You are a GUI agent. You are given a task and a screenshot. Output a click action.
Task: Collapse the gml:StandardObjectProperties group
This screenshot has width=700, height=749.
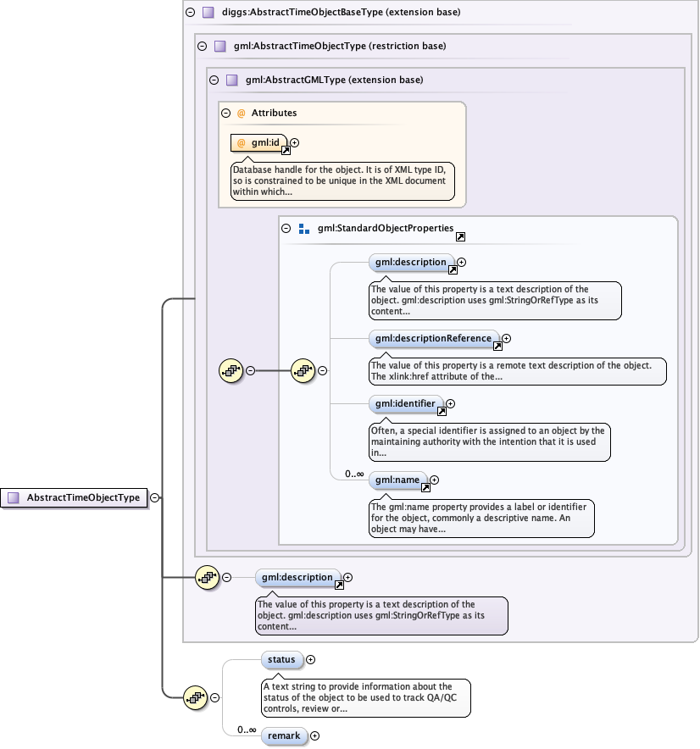tap(286, 229)
